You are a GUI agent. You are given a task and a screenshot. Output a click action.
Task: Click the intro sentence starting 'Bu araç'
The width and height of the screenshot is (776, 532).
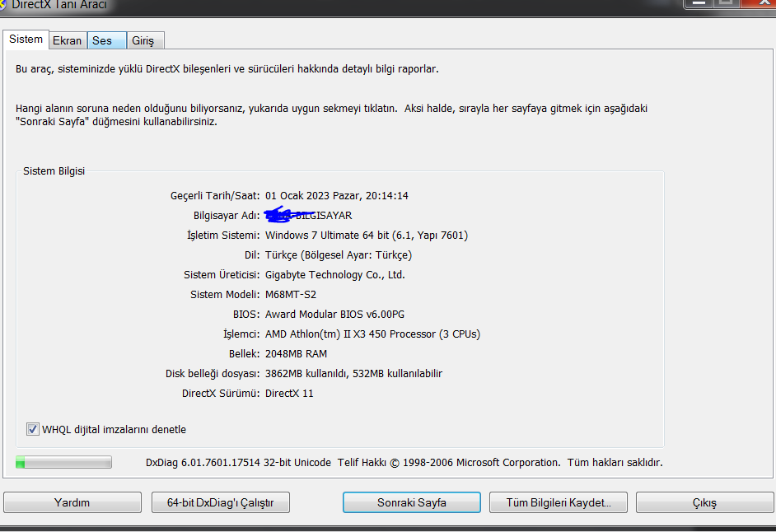coord(227,69)
